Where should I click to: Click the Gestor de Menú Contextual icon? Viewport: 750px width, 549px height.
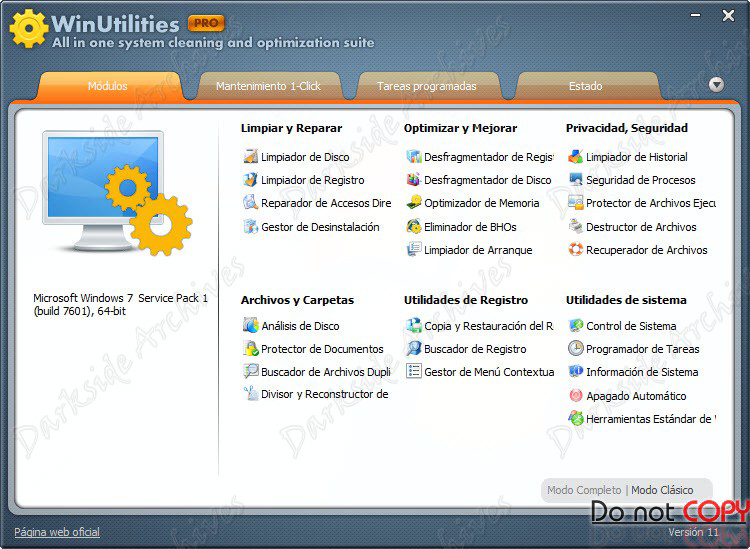pos(414,371)
